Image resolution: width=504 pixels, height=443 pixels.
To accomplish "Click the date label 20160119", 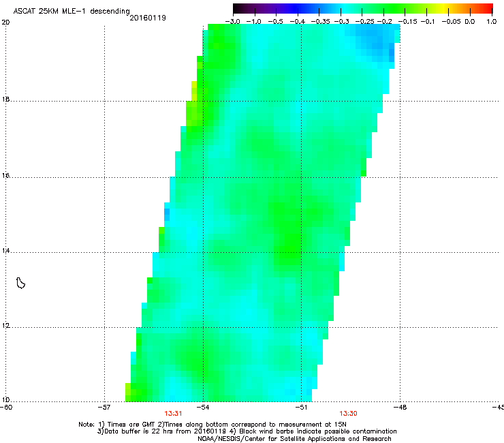I will pyautogui.click(x=148, y=18).
